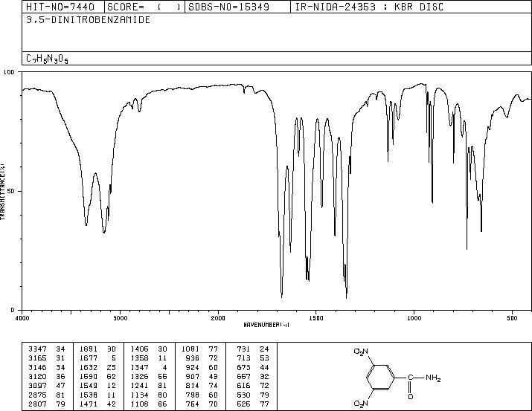Screen dimensions: 532x411
Task: Click the 50 transmittance axis label
Action: 11,192
